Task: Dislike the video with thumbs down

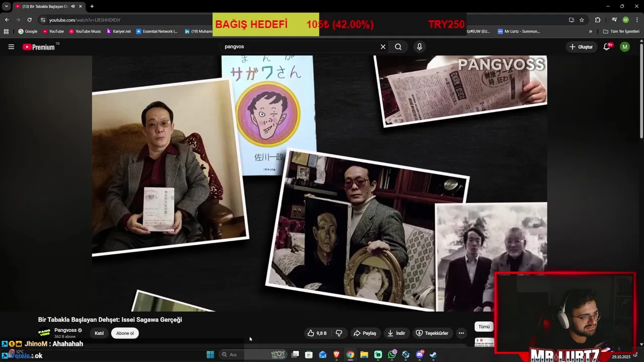Action: click(x=339, y=333)
